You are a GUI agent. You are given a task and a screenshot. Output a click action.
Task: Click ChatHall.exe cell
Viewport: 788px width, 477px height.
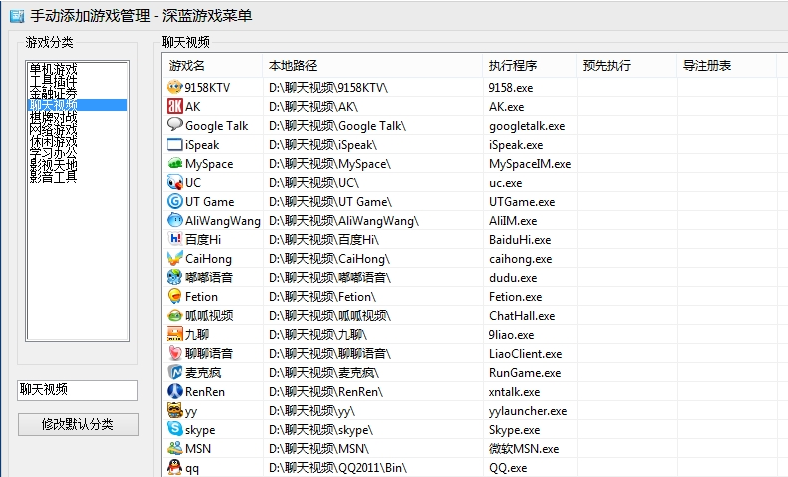click(x=522, y=316)
